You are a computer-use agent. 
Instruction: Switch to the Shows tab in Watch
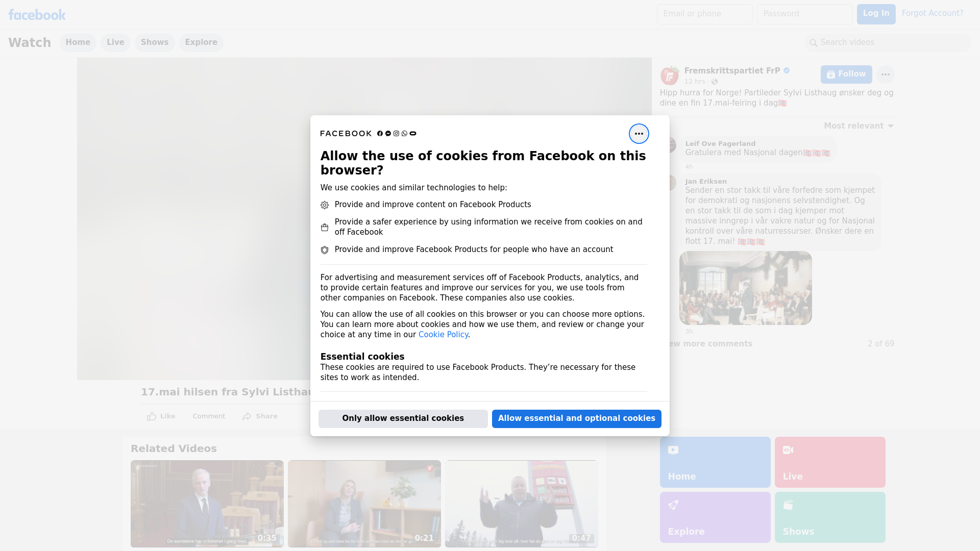[155, 42]
